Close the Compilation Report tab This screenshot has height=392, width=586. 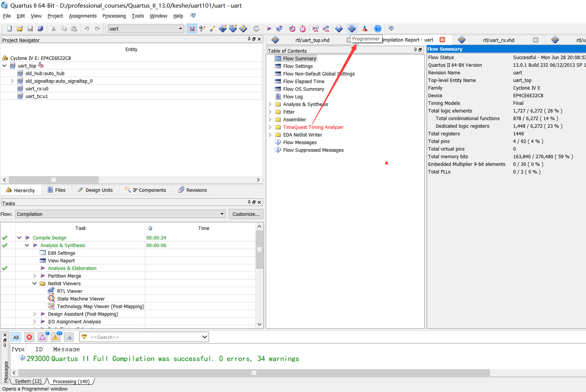pos(442,40)
